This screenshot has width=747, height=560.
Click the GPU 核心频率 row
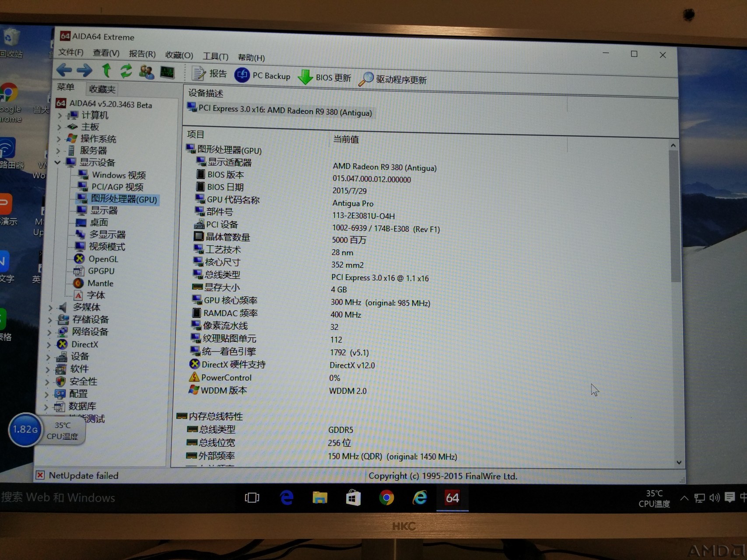pyautogui.click(x=311, y=301)
